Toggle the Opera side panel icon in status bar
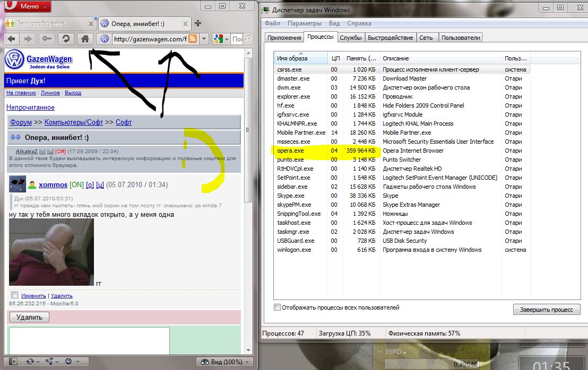 [x=13, y=362]
